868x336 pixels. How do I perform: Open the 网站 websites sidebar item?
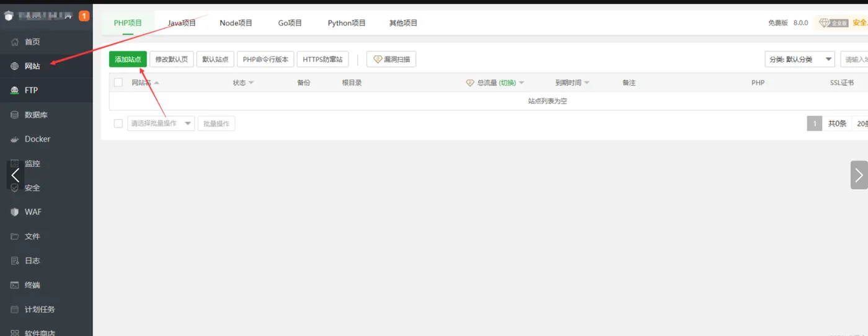pos(32,66)
